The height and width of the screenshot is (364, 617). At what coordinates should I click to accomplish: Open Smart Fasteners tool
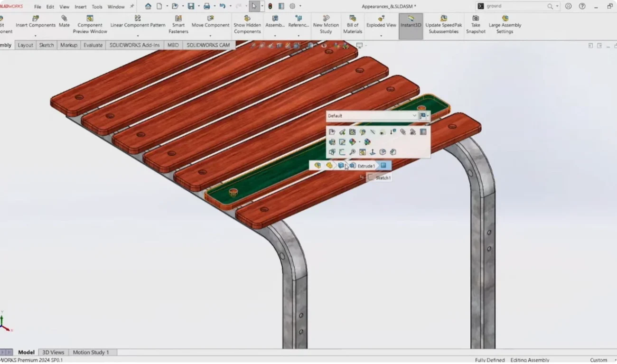pos(178,25)
